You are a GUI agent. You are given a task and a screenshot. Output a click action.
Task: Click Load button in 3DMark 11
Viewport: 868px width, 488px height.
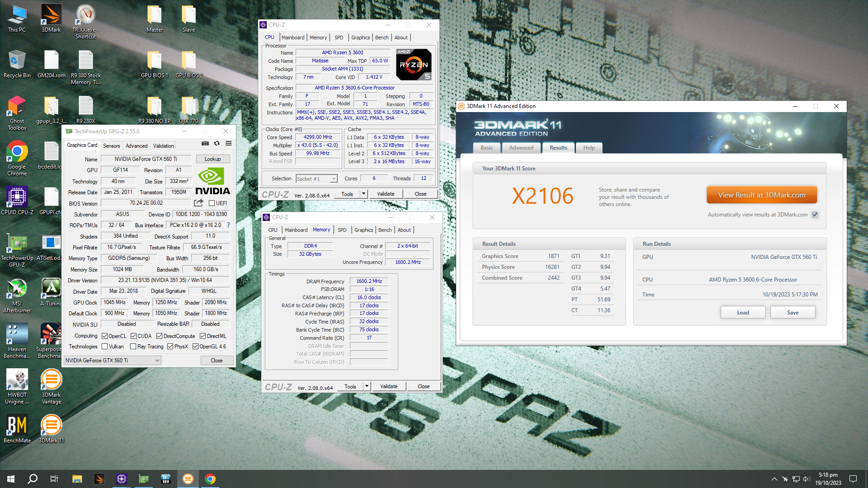[743, 313]
